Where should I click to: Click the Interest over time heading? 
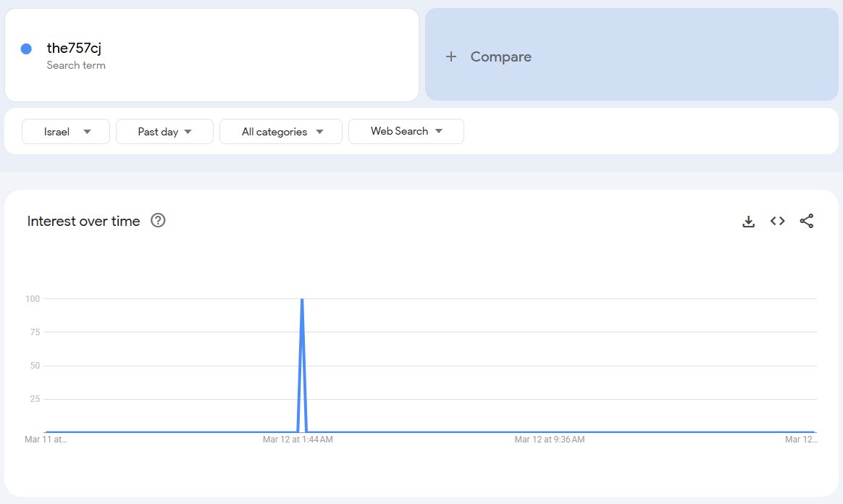click(83, 221)
